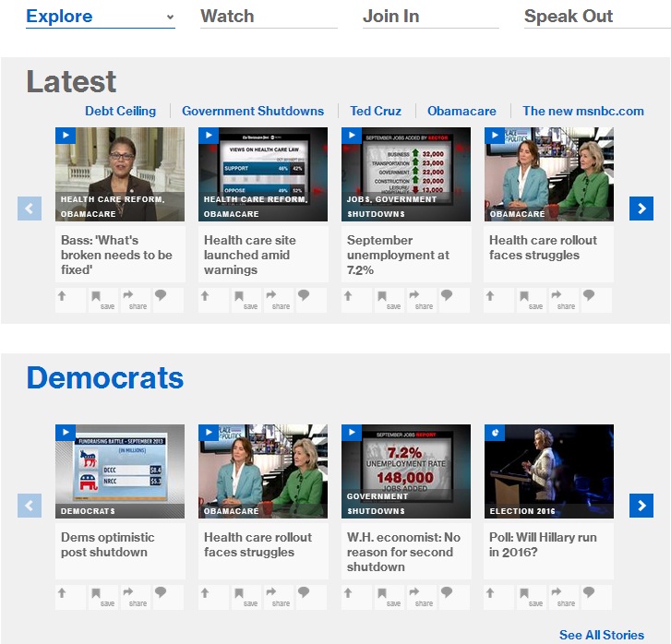Screen dimensions: 671x644
Task: Comment on Latest 'Health care rollout' story
Action: (x=588, y=297)
